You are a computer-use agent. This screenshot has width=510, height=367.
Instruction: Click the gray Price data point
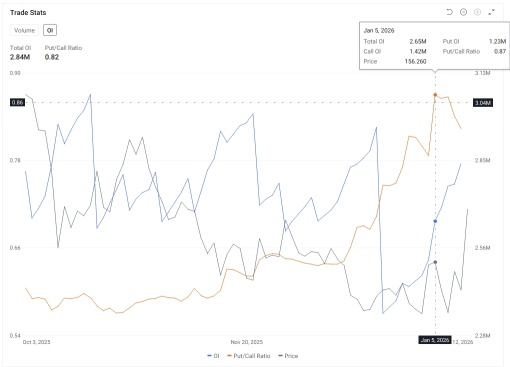click(x=435, y=262)
